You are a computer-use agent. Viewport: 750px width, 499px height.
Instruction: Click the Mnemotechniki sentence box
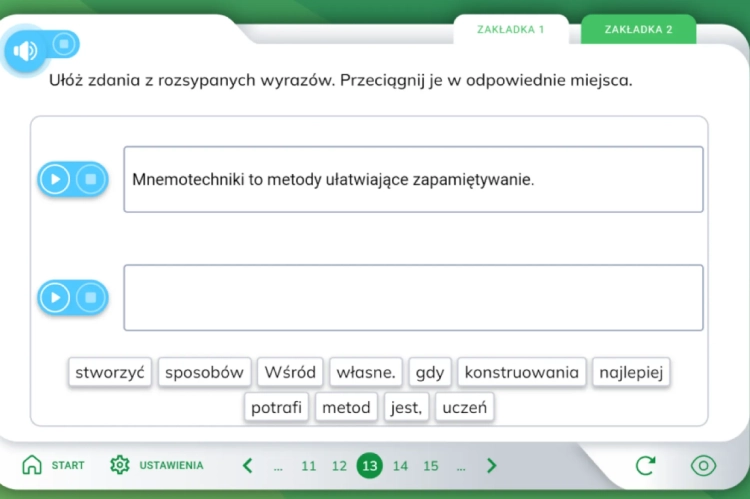(x=413, y=179)
